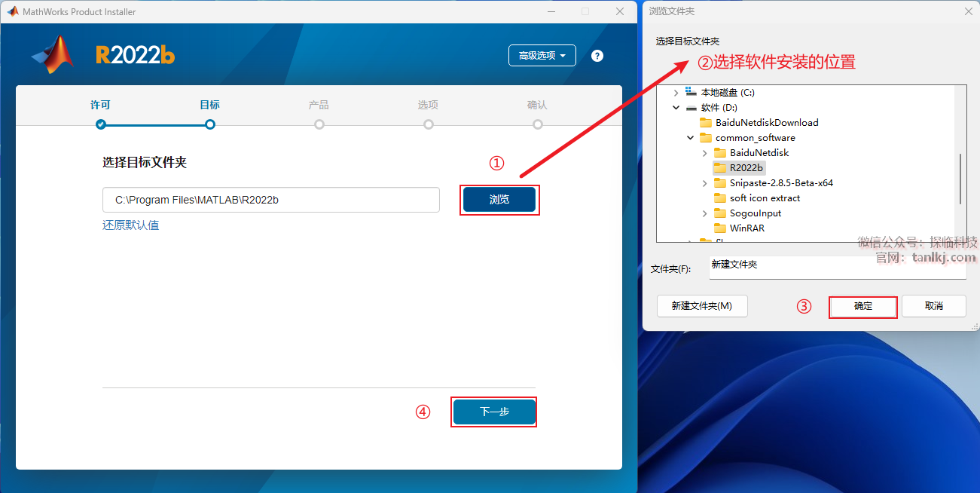Click the 下一步 next button
This screenshot has height=493, width=980.
click(494, 412)
